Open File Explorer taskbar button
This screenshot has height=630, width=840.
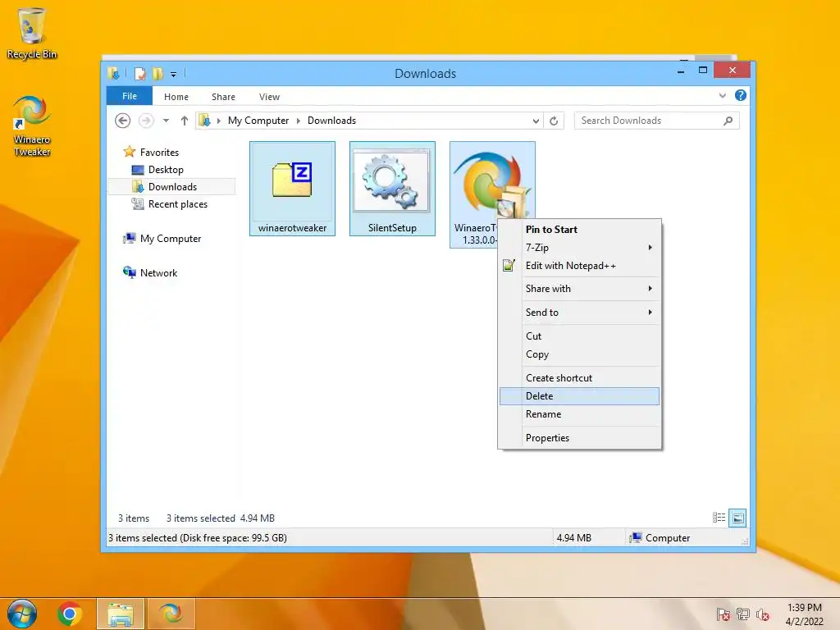(121, 614)
